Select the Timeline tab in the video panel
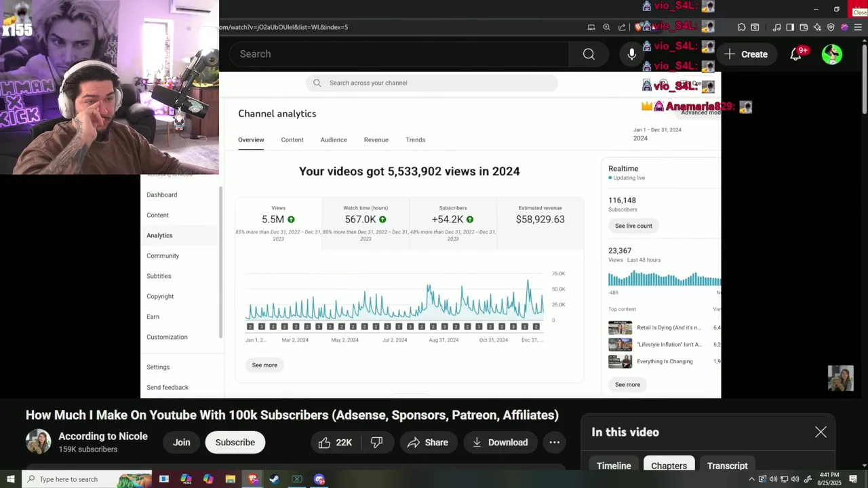Screen dimensions: 868x488 click(614, 466)
